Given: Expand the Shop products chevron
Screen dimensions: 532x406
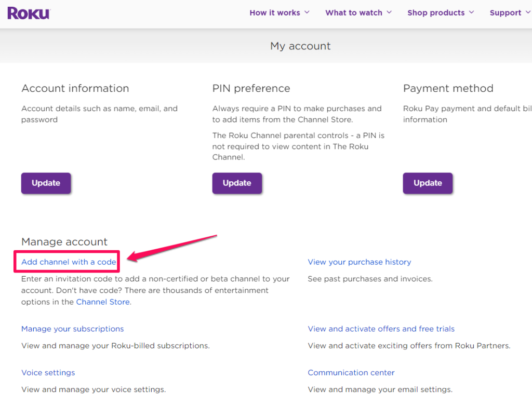Looking at the screenshot, I should (471, 12).
